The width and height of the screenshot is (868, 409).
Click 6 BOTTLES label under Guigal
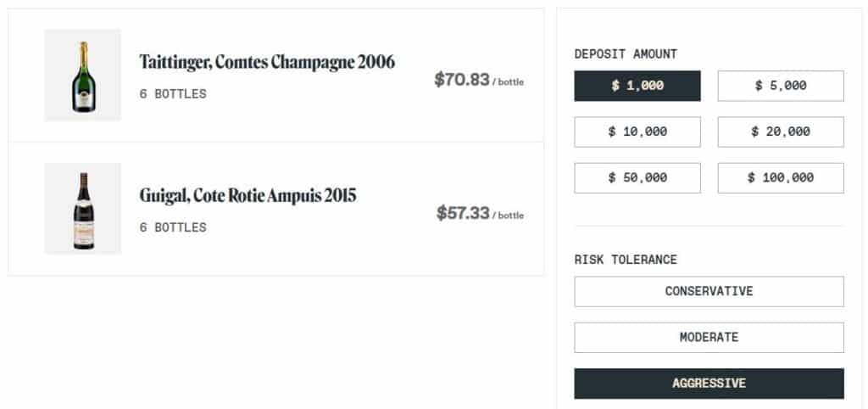click(173, 227)
